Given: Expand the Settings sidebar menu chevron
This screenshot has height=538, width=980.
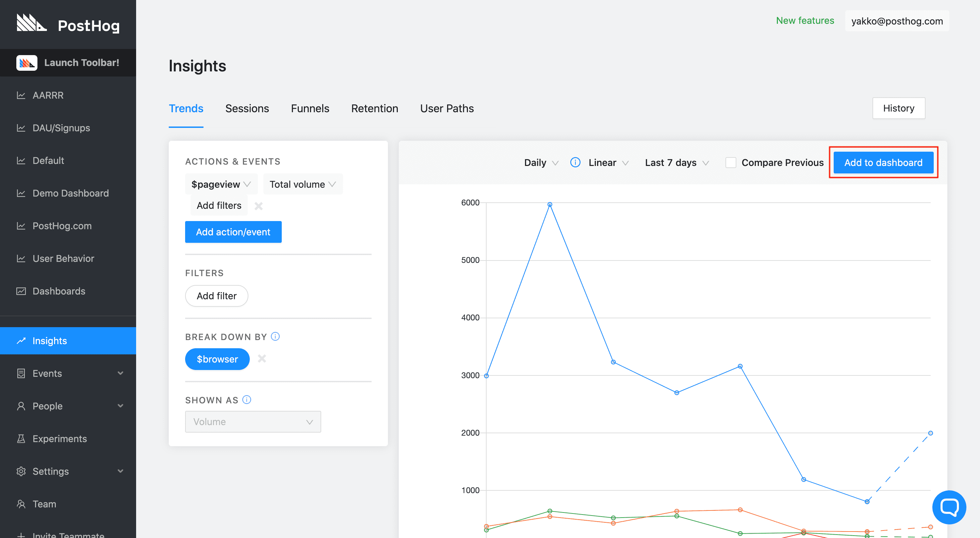Looking at the screenshot, I should pyautogui.click(x=120, y=471).
